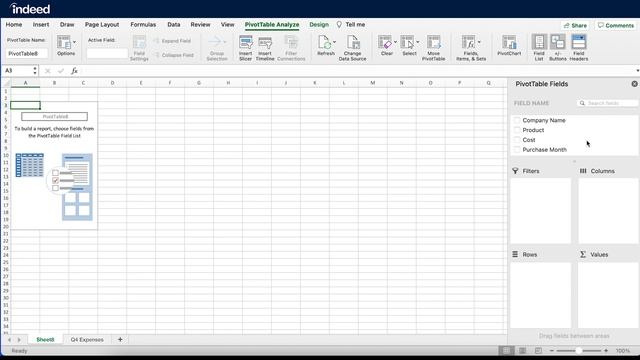Click the PivotTable Name input field
The image size is (640, 360).
tap(27, 53)
